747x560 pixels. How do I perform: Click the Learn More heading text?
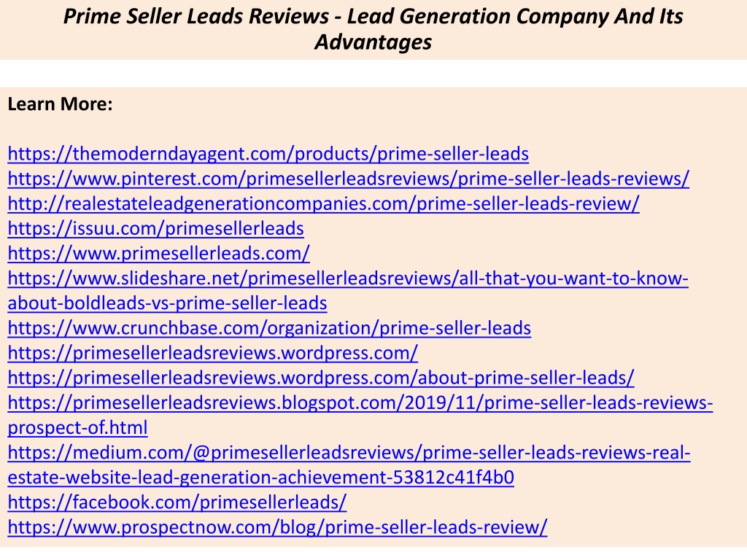tap(60, 104)
